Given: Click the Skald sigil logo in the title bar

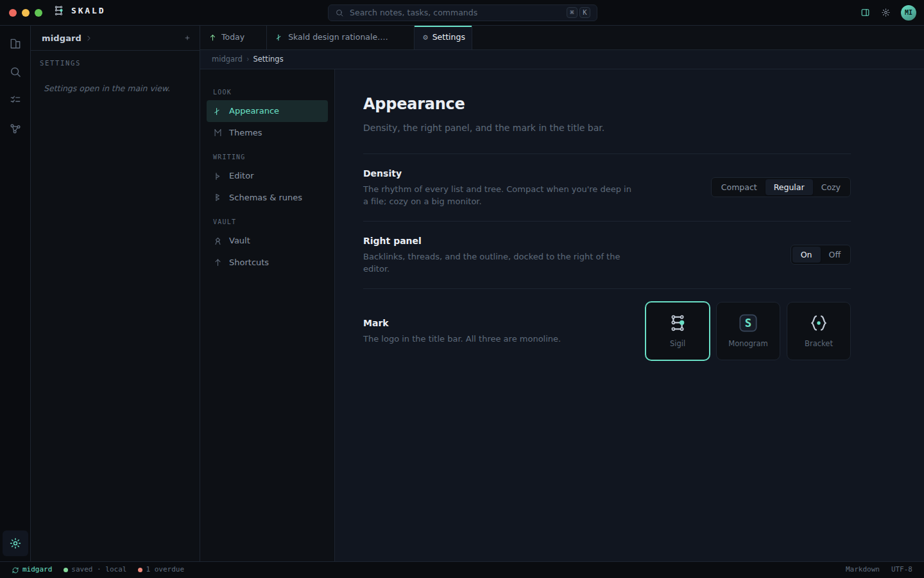Looking at the screenshot, I should click(59, 11).
